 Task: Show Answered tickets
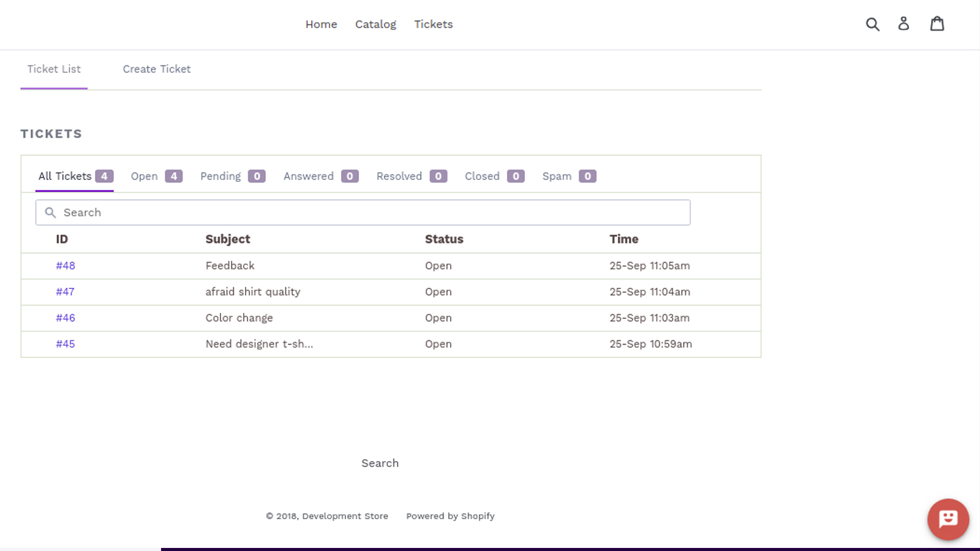[x=308, y=176]
